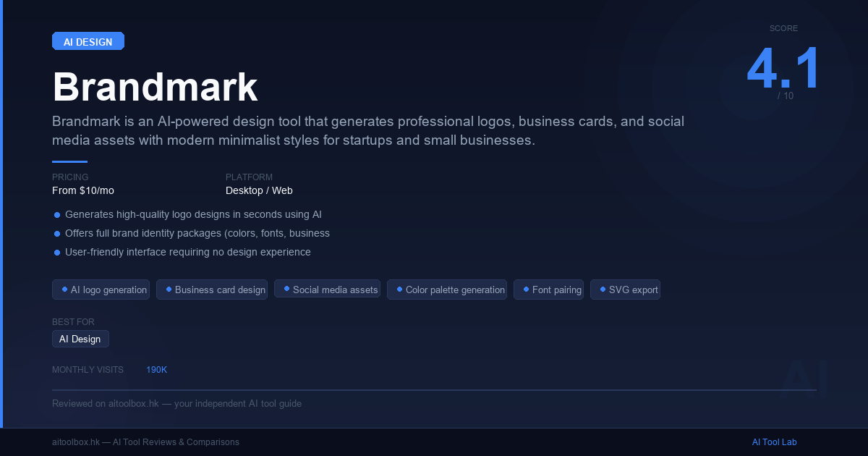The height and width of the screenshot is (456, 868).
Task: Open the AI Tool Lab footer link
Action: click(774, 442)
